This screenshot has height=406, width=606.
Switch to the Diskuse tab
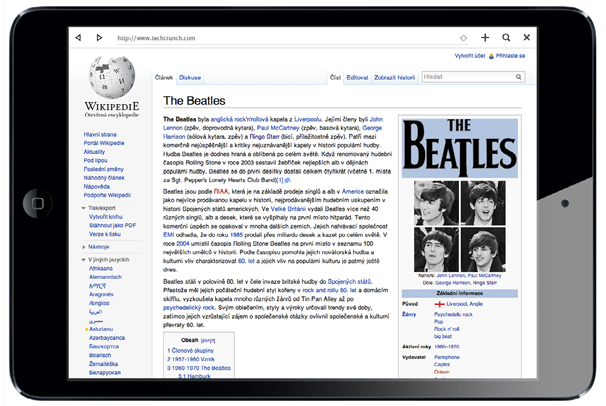(x=189, y=77)
